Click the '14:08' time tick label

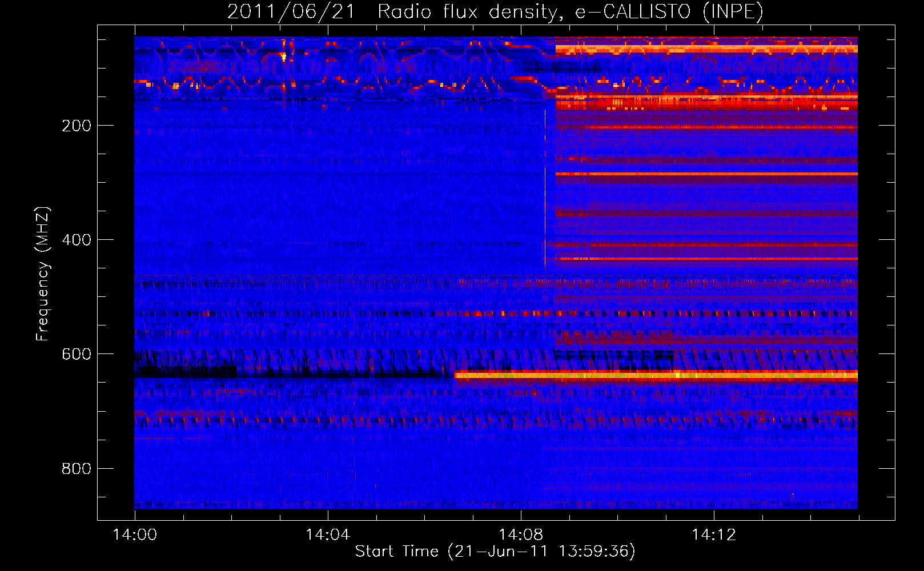[521, 535]
